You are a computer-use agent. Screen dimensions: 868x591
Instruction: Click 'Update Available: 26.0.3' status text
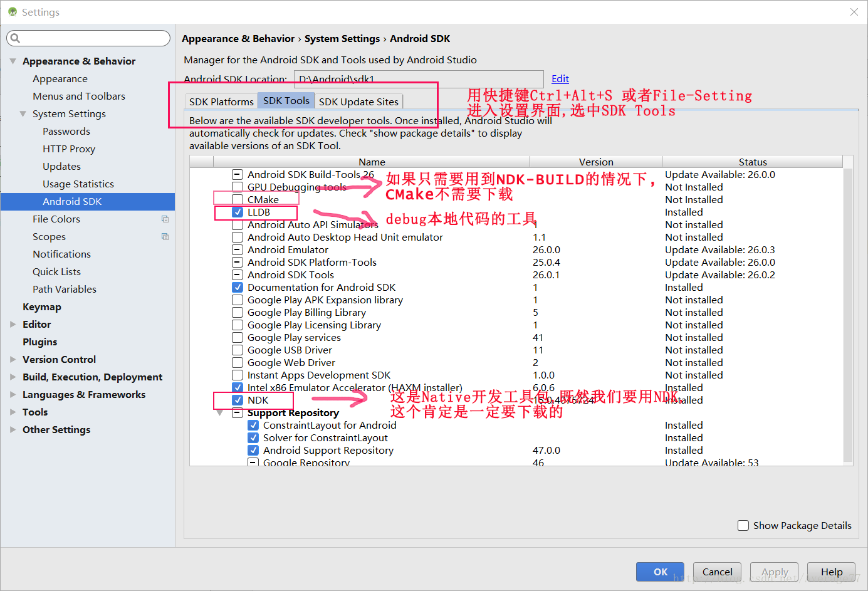(x=720, y=249)
